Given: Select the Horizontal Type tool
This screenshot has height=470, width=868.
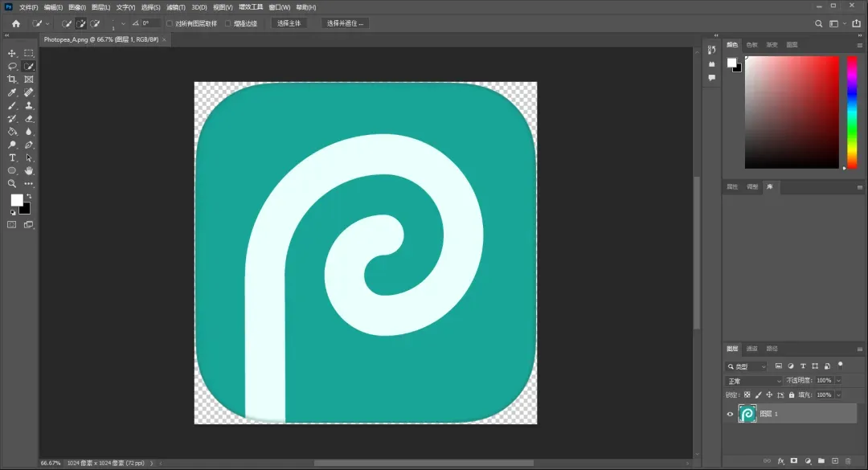Looking at the screenshot, I should [x=11, y=157].
